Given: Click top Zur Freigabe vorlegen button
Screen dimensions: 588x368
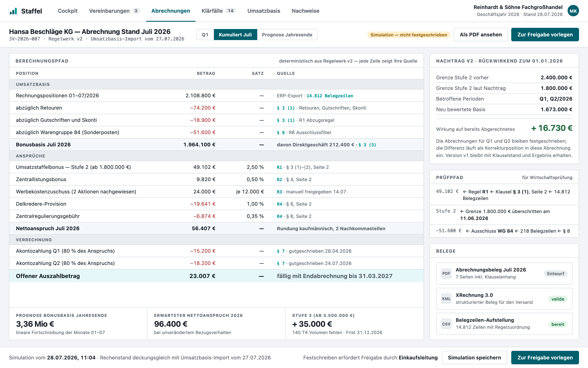Looking at the screenshot, I should [x=545, y=35].
